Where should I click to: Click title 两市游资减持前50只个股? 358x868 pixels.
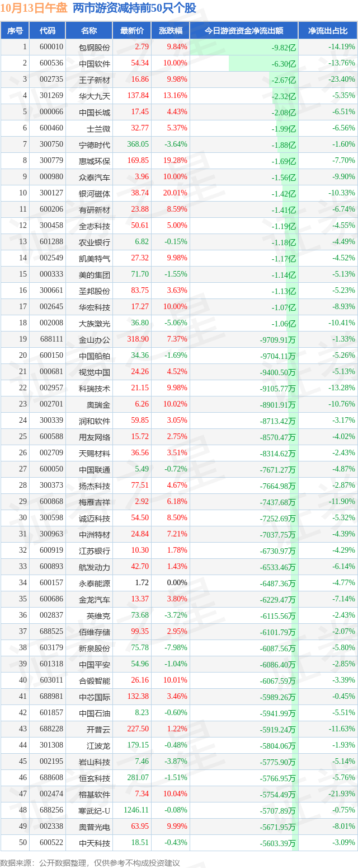(134, 8)
